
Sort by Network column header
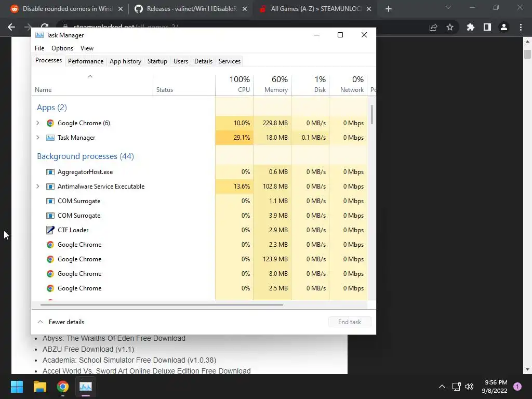tap(348, 84)
